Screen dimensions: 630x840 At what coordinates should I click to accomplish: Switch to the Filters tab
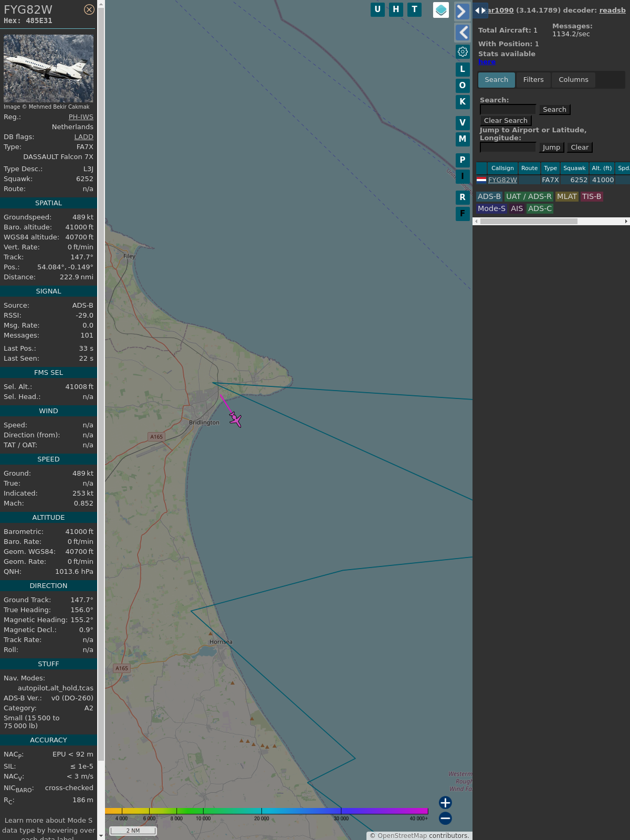click(533, 80)
